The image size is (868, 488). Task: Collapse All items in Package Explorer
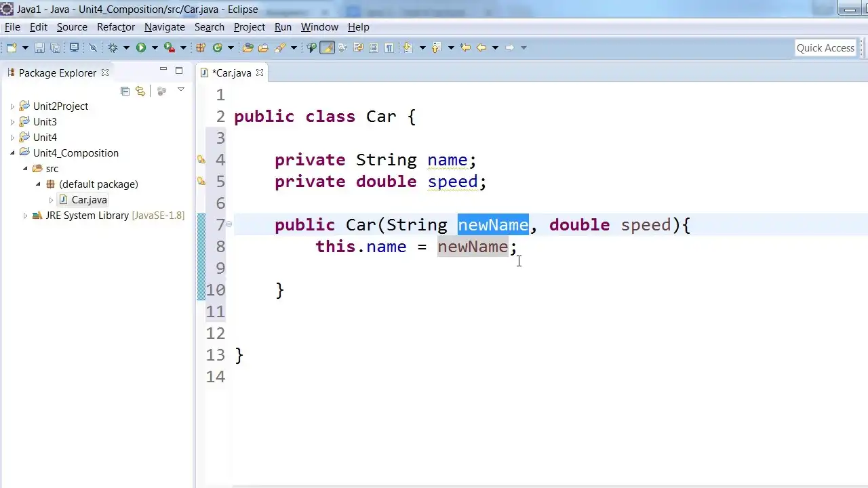click(x=125, y=91)
